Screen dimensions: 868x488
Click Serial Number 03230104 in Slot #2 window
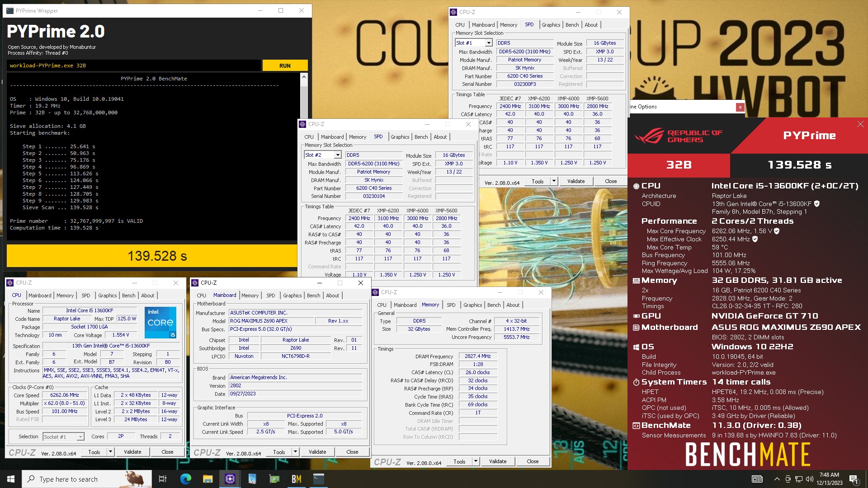[x=374, y=196]
